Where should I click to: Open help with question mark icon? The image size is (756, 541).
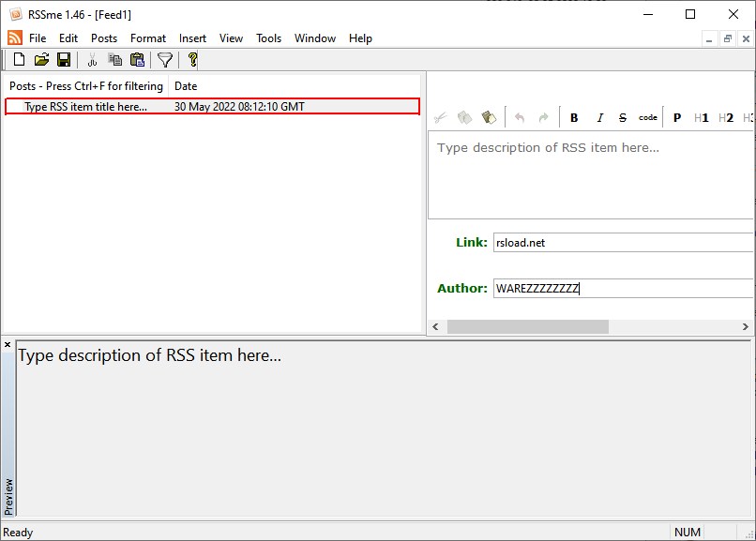tap(192, 60)
